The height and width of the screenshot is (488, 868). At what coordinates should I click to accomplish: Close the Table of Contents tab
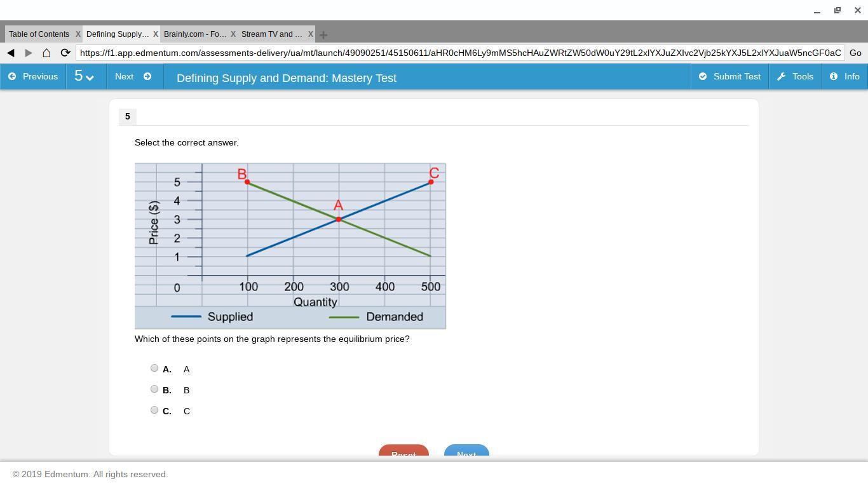pyautogui.click(x=78, y=34)
